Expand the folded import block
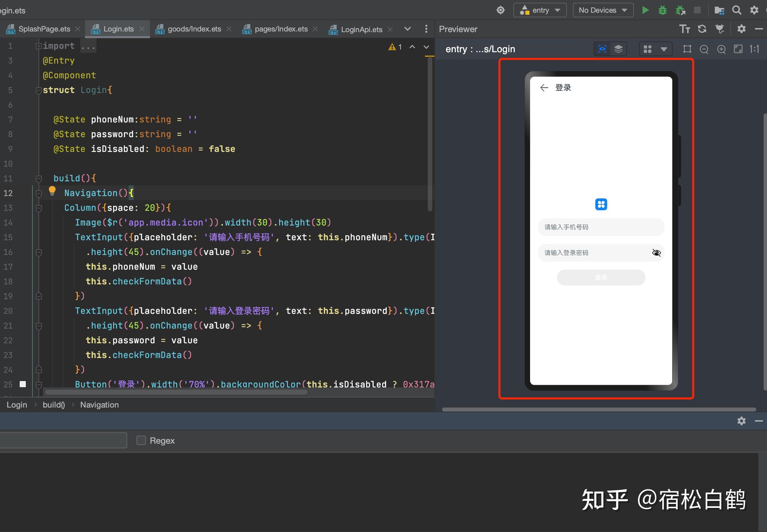This screenshot has width=767, height=532. [39, 46]
